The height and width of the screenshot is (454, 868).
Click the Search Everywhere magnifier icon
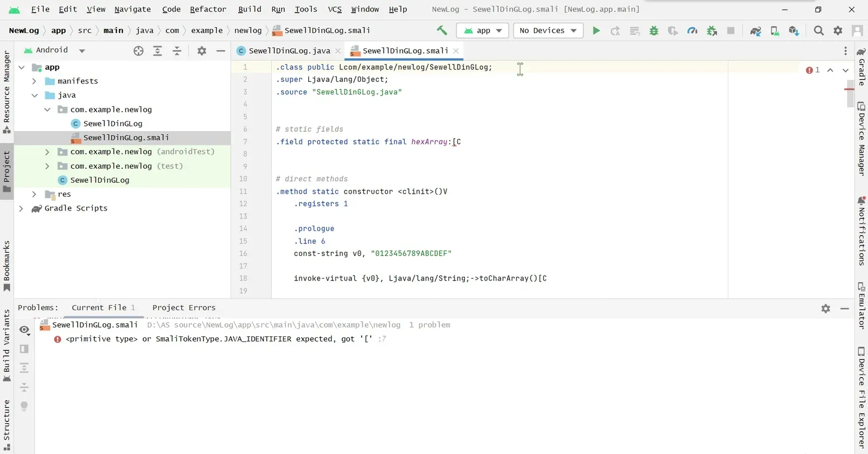click(819, 30)
